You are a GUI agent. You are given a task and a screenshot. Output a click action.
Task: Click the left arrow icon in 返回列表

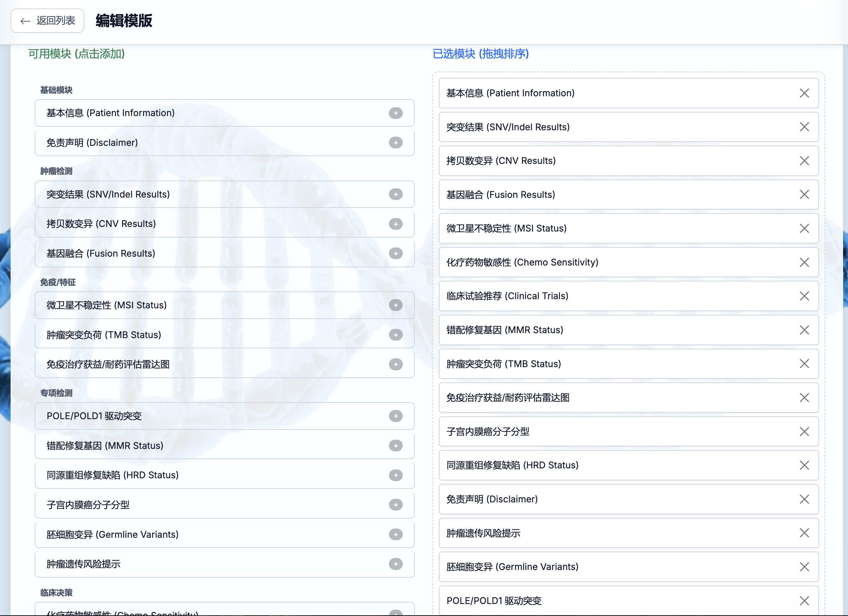pos(25,21)
